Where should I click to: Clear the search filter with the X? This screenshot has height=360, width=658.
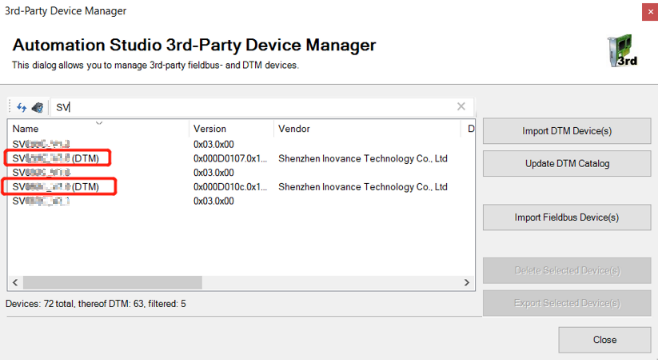pyautogui.click(x=461, y=107)
